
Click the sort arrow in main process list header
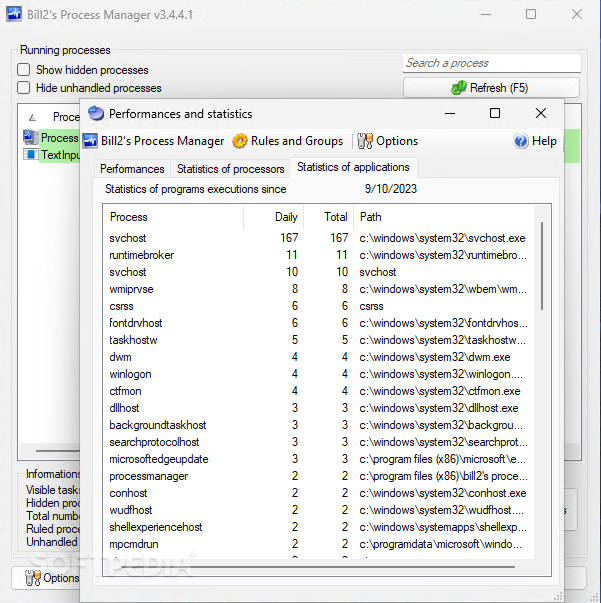(33, 117)
